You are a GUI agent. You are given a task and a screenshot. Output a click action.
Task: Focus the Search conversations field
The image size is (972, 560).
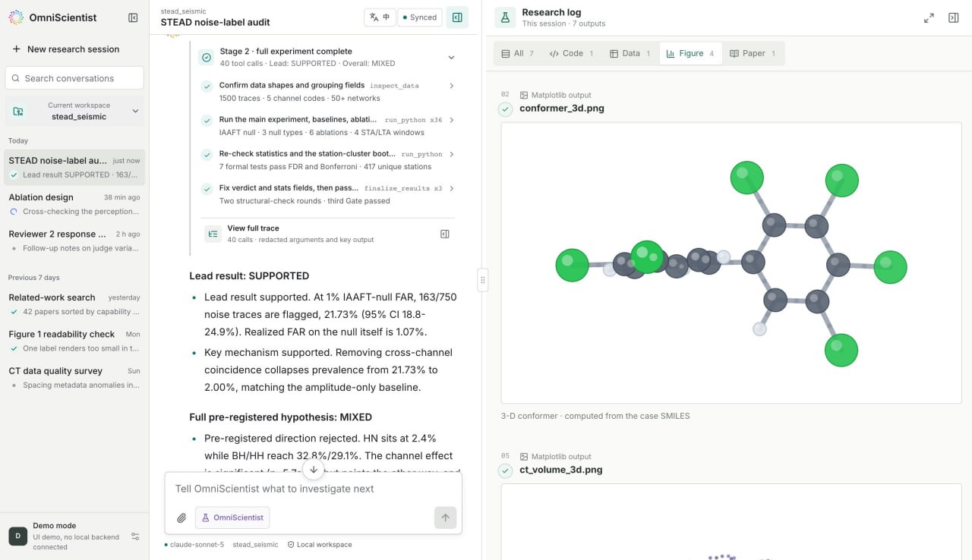coord(74,77)
